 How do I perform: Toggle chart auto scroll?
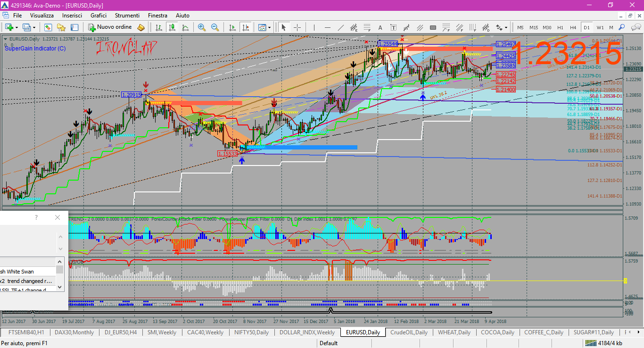232,27
